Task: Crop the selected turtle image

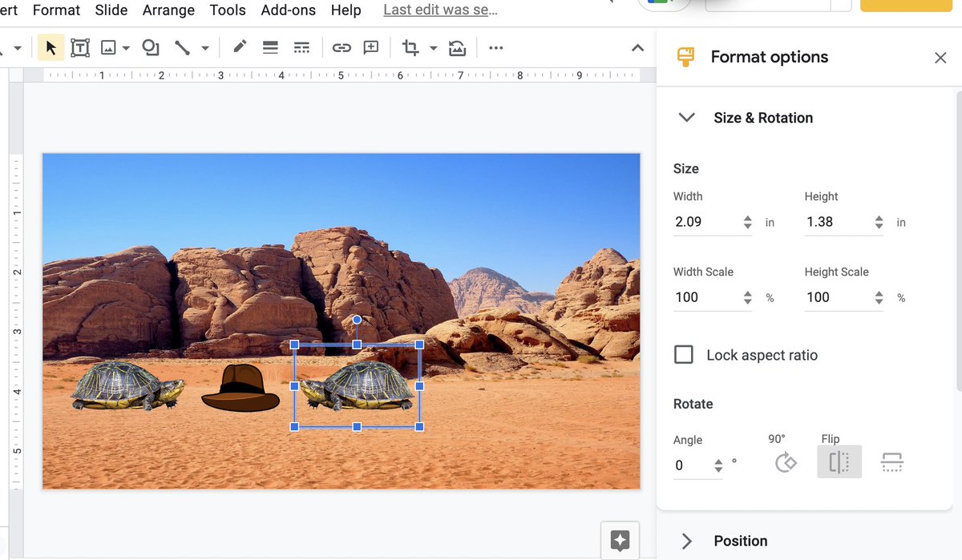Action: point(410,47)
